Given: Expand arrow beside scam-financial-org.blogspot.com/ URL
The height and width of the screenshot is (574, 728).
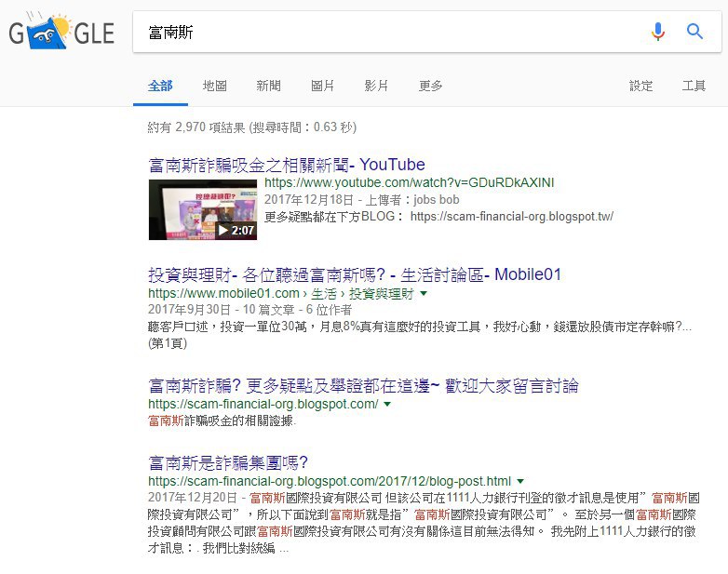Looking at the screenshot, I should click(388, 405).
